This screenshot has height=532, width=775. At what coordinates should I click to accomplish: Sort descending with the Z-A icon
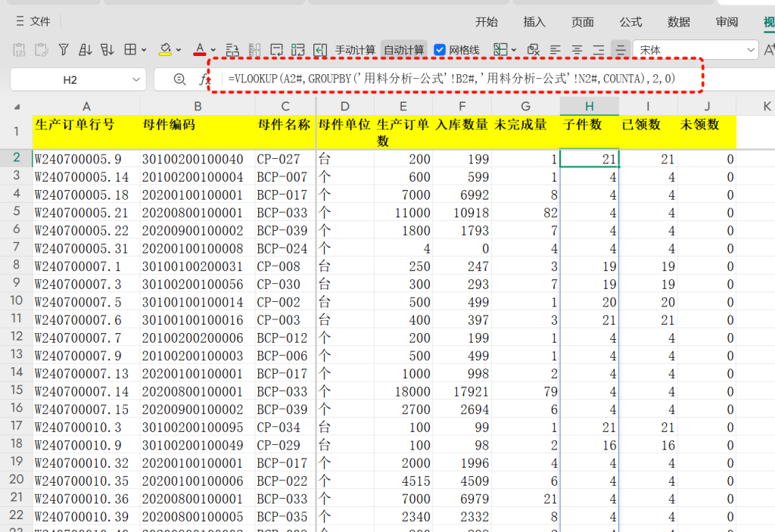click(x=107, y=50)
